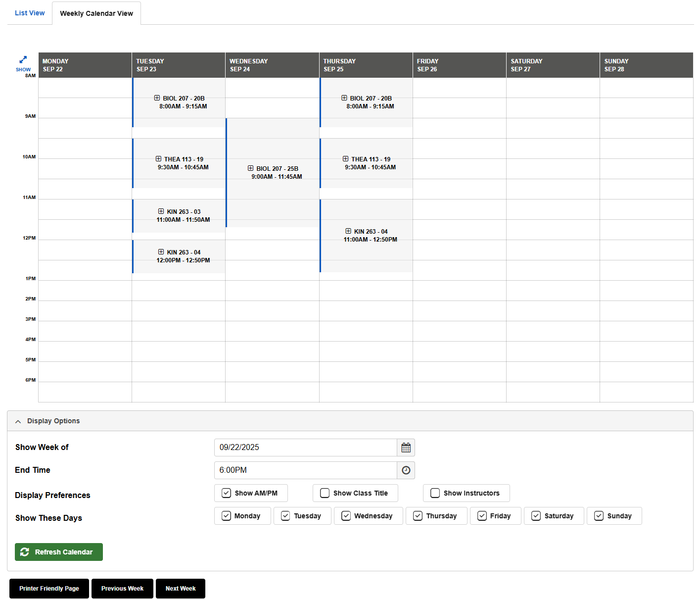Screen dimensions: 700x600
Task: Enable the Show Class Title option
Action: 325,493
